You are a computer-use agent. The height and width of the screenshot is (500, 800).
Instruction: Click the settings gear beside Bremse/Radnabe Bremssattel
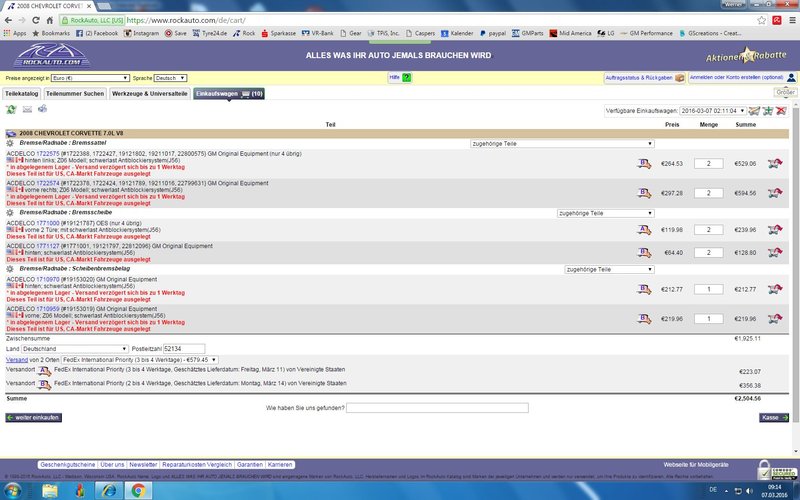10,144
